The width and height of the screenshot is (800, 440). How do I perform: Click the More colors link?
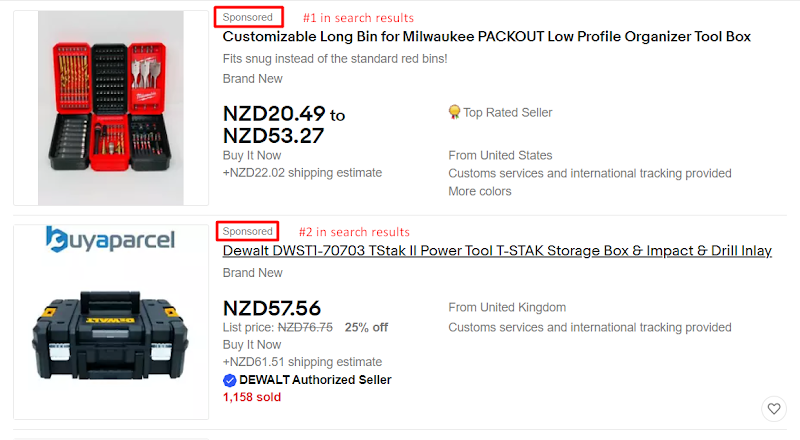(x=479, y=191)
